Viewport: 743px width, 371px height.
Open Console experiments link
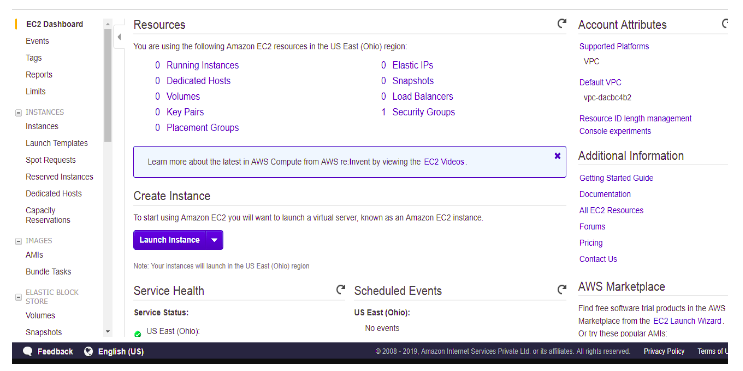coord(615,131)
